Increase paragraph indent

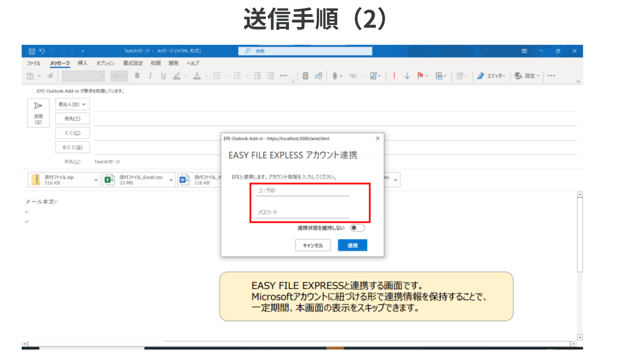pyautogui.click(x=271, y=76)
